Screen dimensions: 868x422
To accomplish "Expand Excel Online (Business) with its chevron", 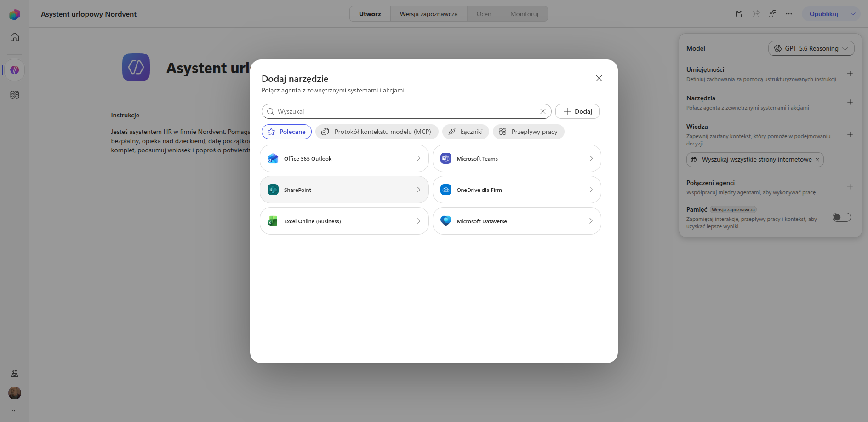I will (418, 221).
